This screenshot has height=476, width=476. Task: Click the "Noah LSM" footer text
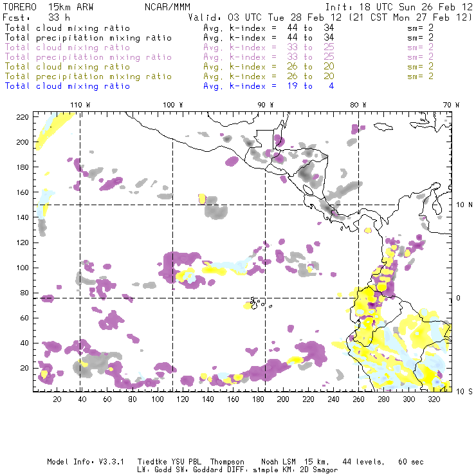[279, 462]
